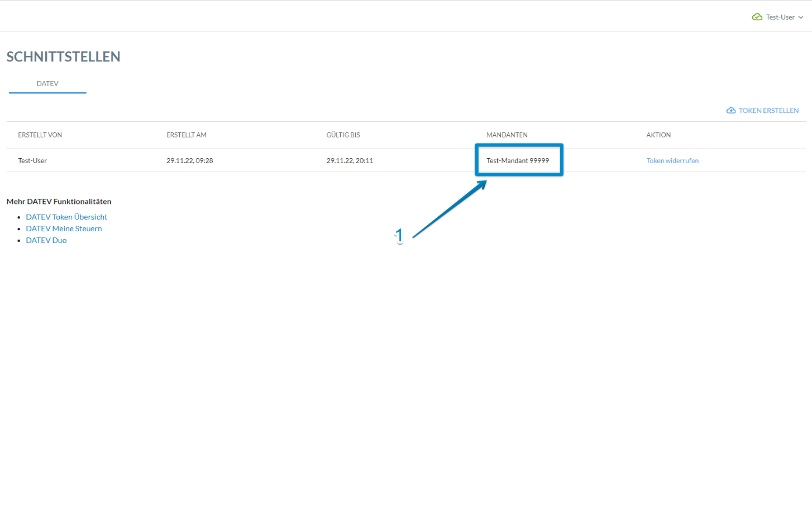Select the Test-Mandant 99999 cell
The width and height of the screenshot is (812, 514).
pos(518,161)
